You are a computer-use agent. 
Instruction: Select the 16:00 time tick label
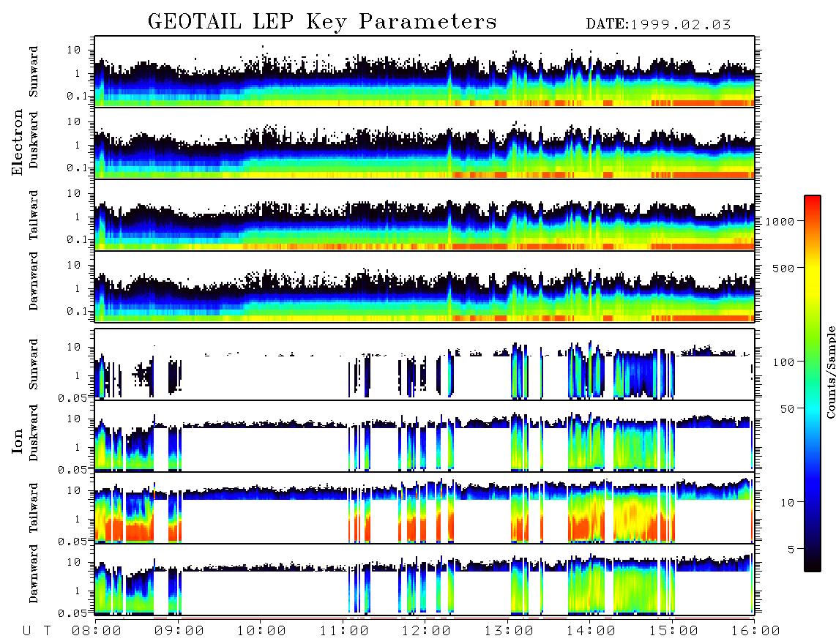755,631
